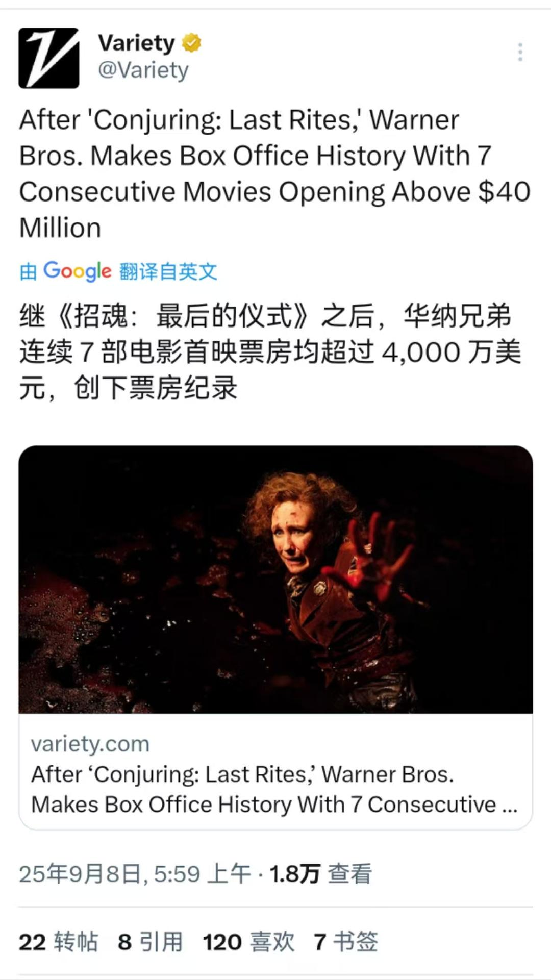
Task: Click the Google logo in translation note
Action: tap(77, 271)
